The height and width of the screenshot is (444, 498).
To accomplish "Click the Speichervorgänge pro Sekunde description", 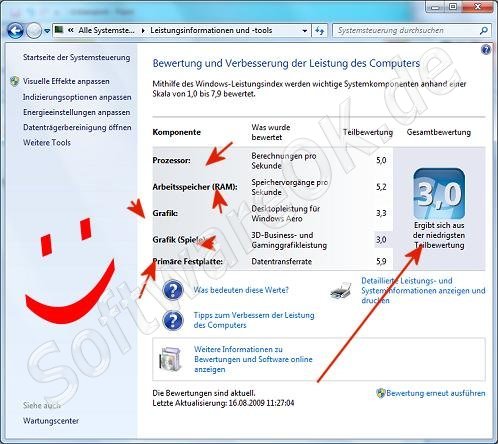I will [289, 187].
